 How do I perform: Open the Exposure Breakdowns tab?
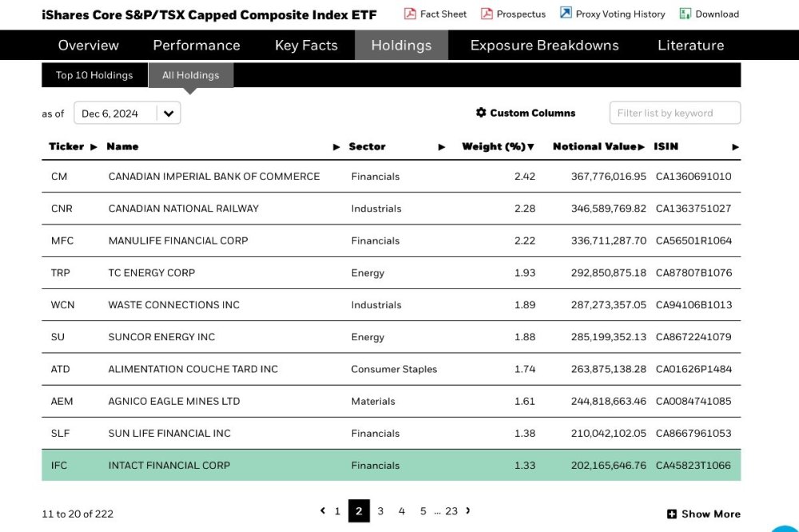(544, 46)
